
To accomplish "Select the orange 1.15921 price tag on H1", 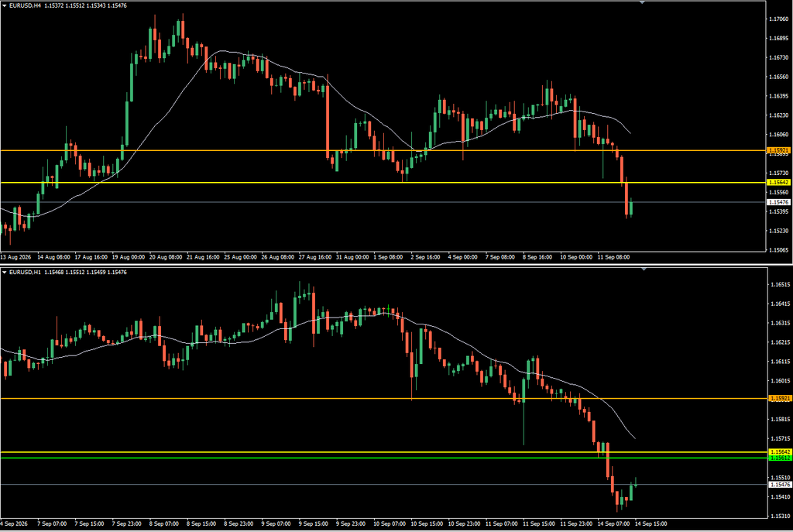I will pos(779,399).
